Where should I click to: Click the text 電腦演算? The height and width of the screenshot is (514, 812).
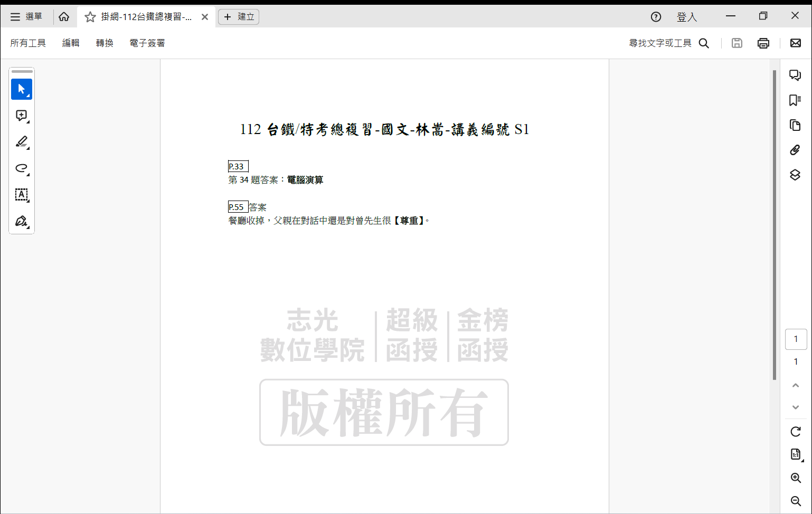(x=305, y=180)
